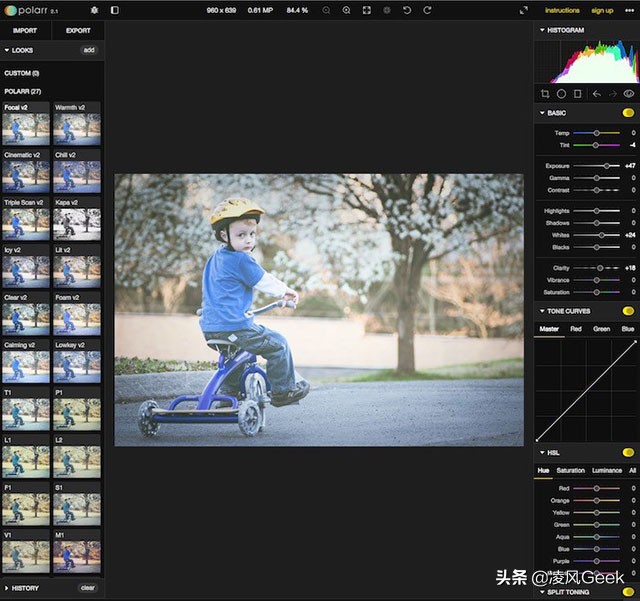Click the Clarity slider handle
The image size is (640, 601).
pyautogui.click(x=600, y=268)
